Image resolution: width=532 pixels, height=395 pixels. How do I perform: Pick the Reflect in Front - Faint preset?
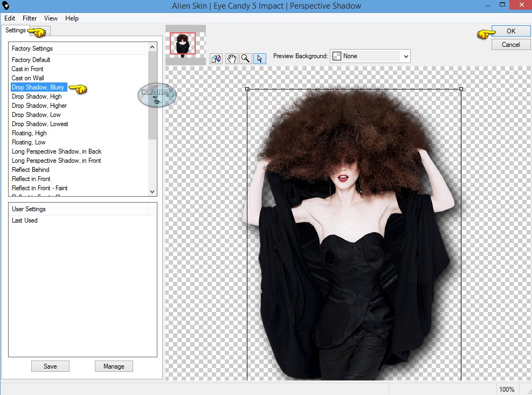[40, 188]
